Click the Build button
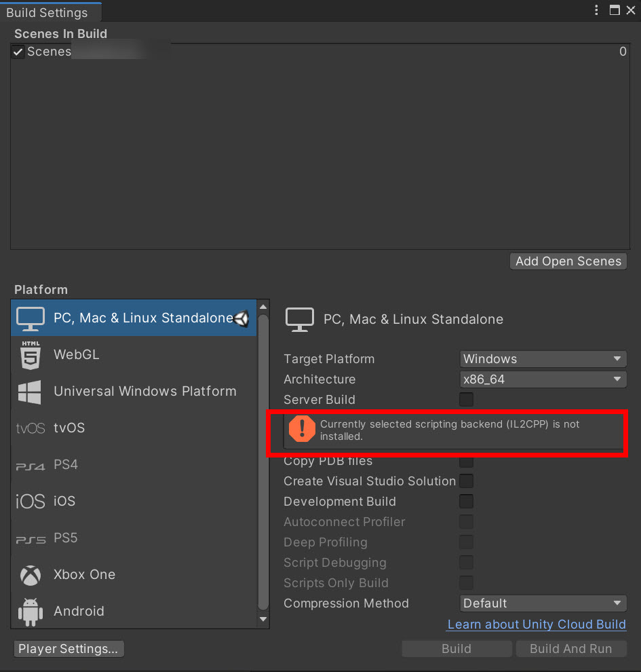 tap(457, 649)
